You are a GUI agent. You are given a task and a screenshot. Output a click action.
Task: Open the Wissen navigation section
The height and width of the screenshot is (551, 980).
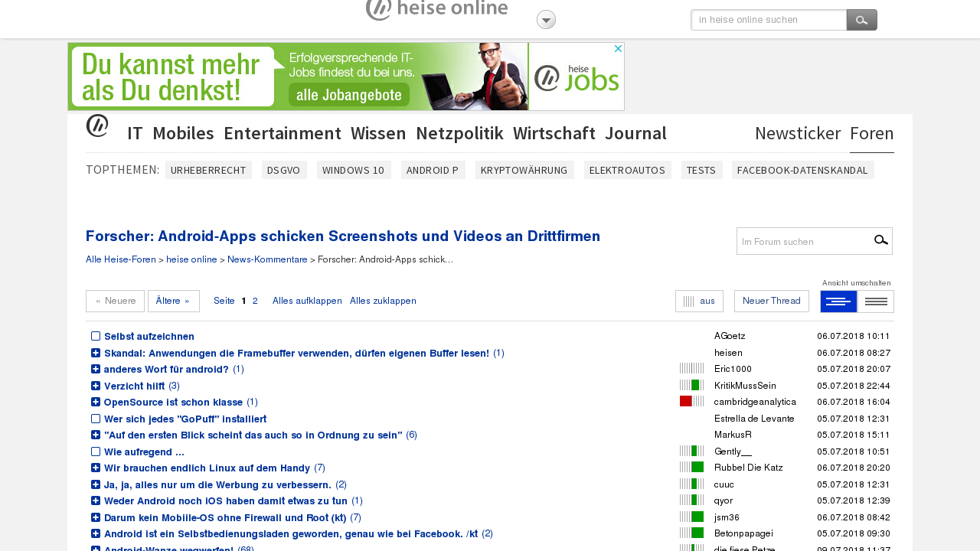[378, 133]
